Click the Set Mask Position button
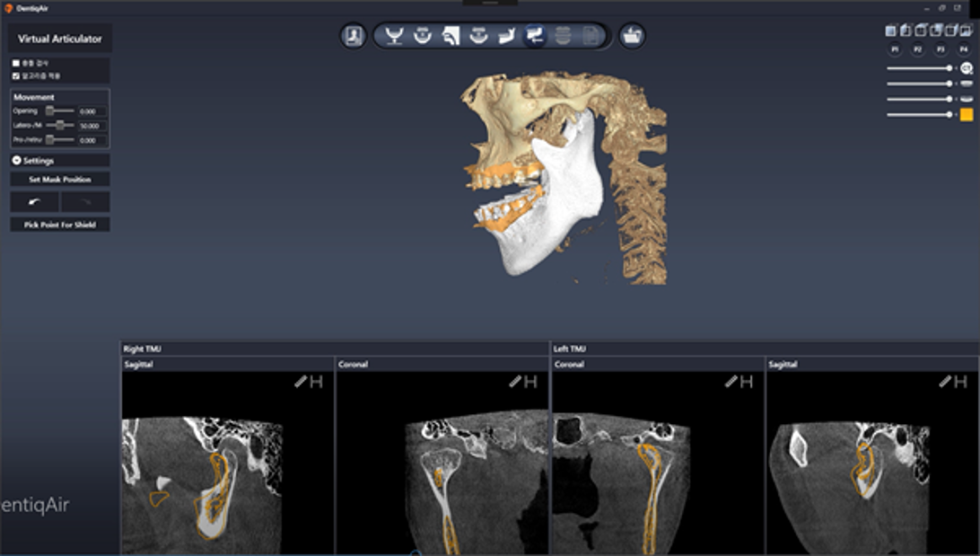Viewport: 980px width, 556px height. 60,180
